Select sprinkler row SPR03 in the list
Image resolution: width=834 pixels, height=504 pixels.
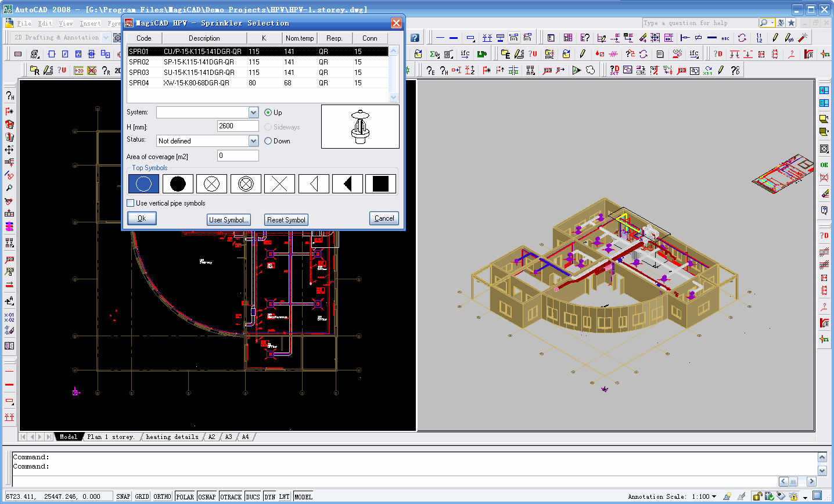coord(258,73)
